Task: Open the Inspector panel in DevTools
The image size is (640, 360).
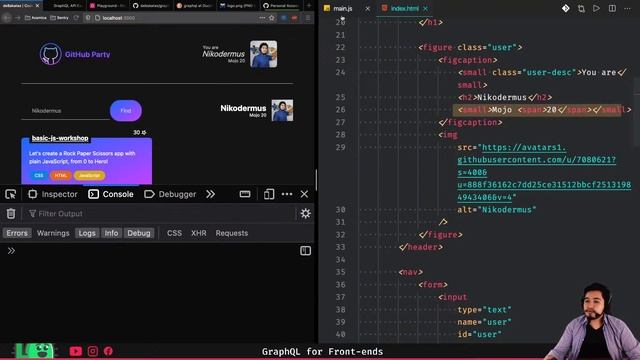Action: (53, 194)
